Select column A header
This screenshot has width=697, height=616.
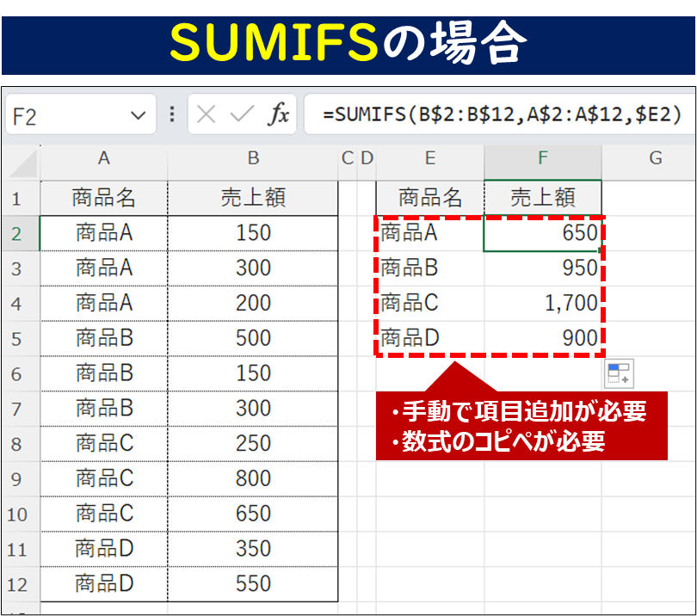pos(104,158)
